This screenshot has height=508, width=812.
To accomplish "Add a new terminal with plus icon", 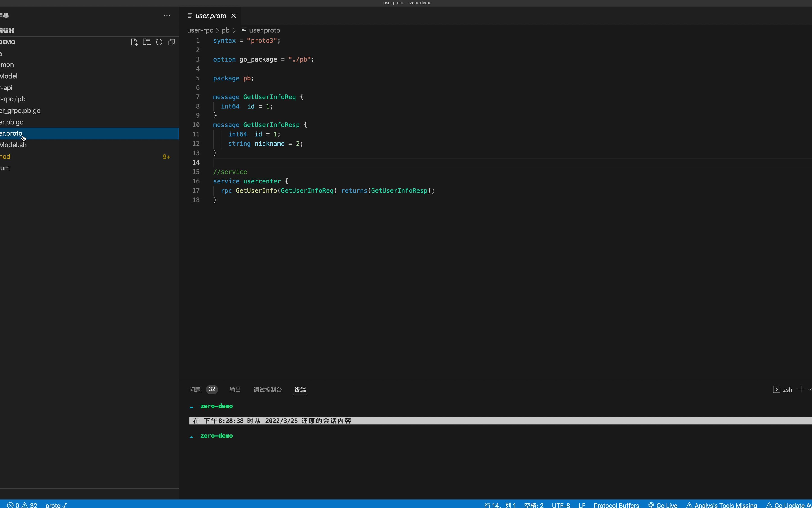I will (x=801, y=389).
